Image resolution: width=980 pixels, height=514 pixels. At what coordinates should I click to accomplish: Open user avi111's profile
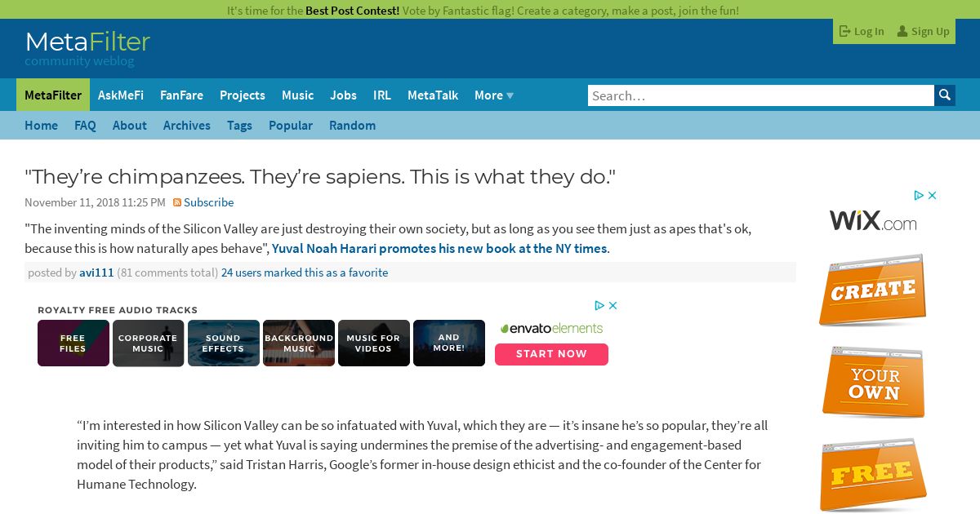(x=96, y=273)
